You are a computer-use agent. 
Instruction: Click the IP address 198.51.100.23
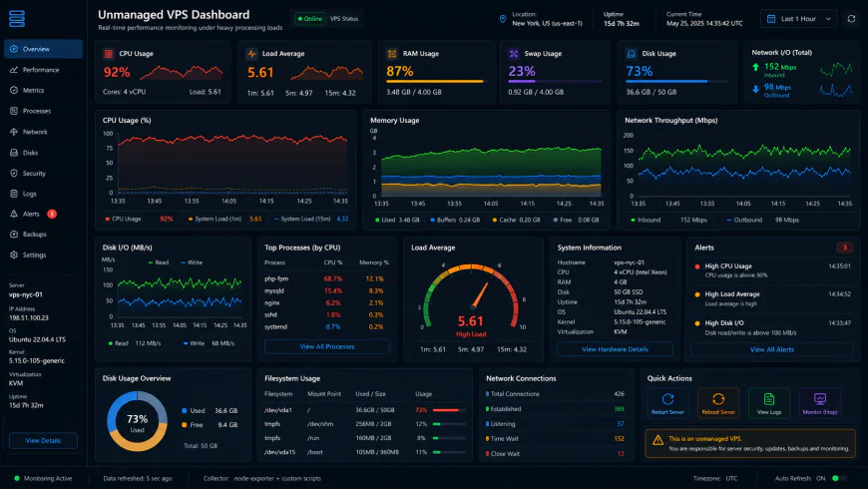pyautogui.click(x=29, y=318)
